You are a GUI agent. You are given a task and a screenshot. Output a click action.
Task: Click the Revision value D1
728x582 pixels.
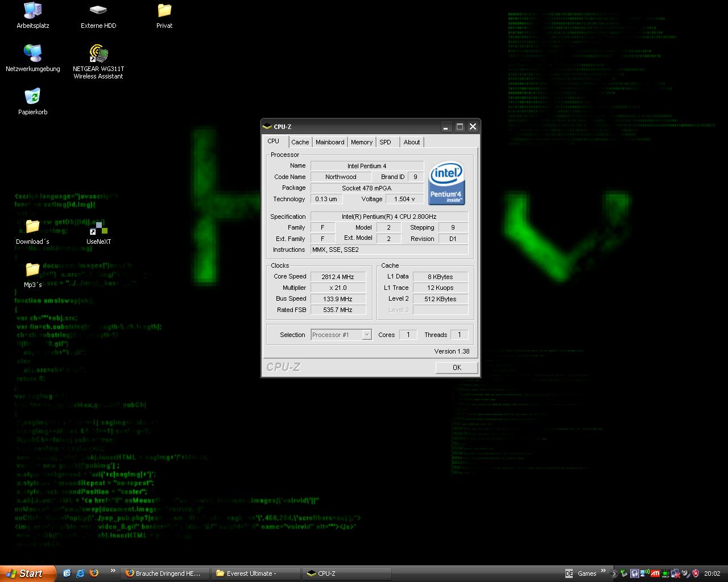[453, 239]
